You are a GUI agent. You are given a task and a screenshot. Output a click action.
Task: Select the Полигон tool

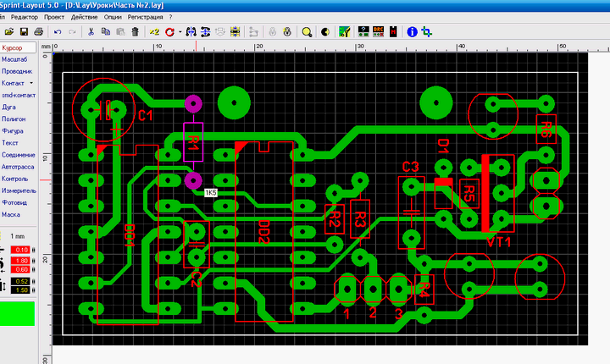[14, 119]
